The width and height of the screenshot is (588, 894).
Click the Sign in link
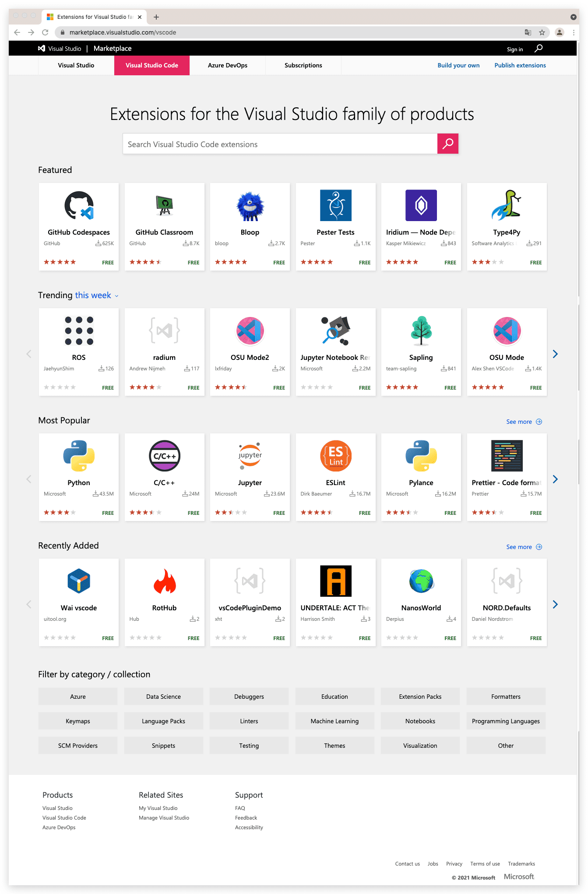coord(515,49)
